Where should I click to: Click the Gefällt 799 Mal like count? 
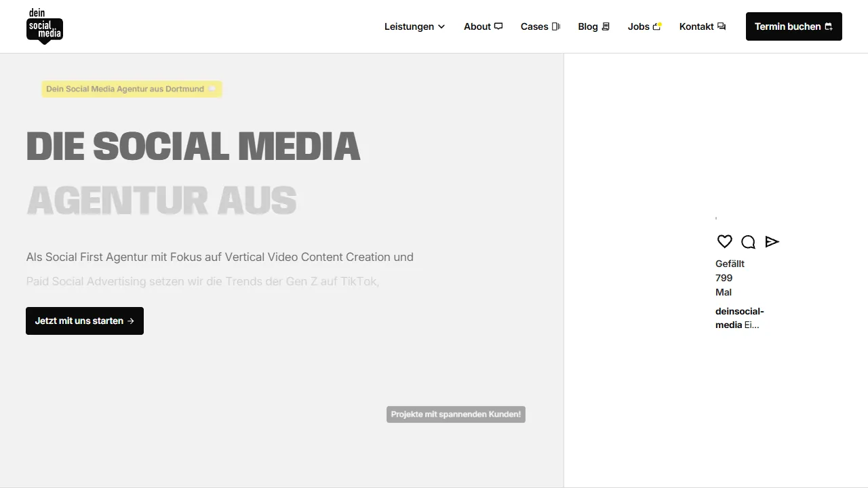pyautogui.click(x=730, y=278)
